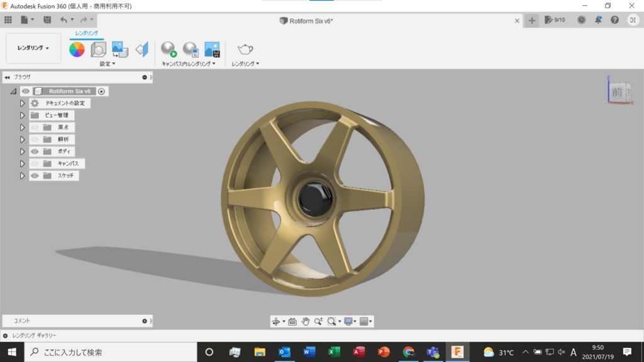Show the キャンバス folder

[35, 163]
